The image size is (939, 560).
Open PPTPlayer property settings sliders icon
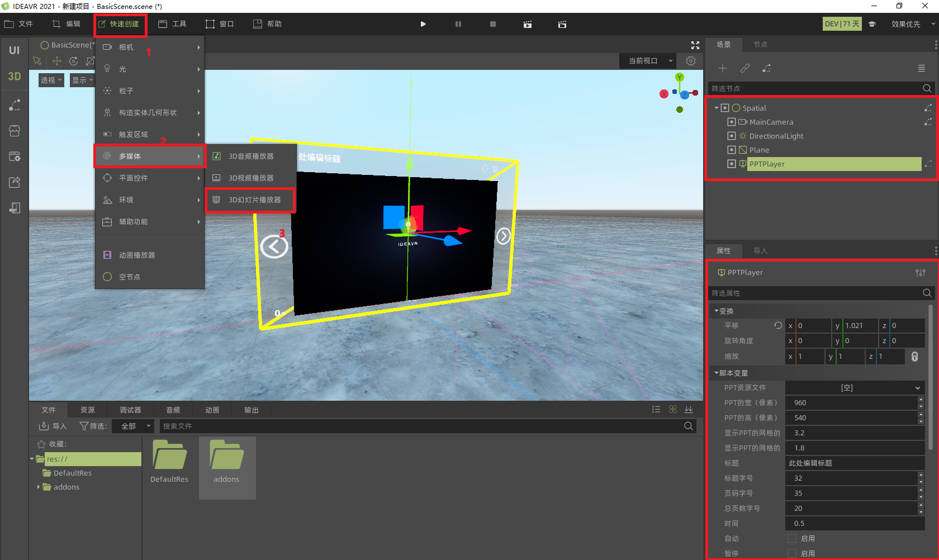coord(921,273)
